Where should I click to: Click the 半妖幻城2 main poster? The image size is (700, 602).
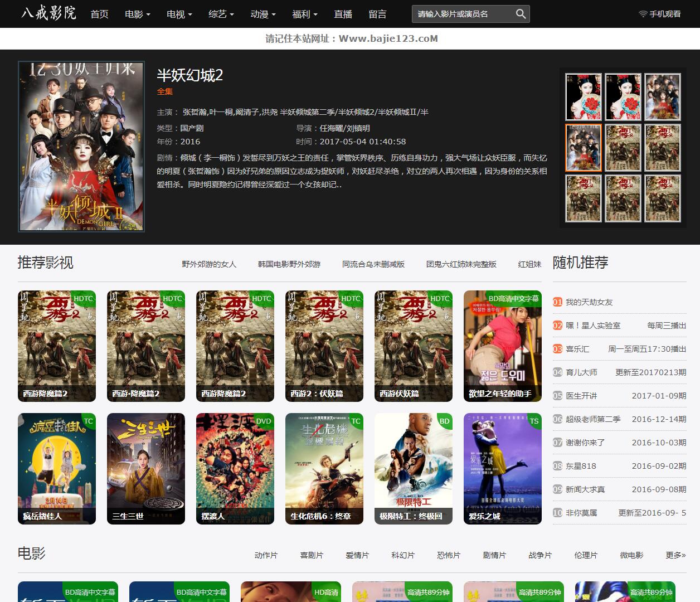[x=81, y=146]
